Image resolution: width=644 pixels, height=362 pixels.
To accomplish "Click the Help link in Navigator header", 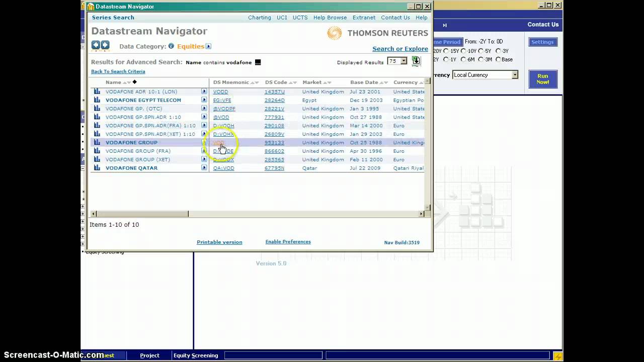I will click(422, 18).
